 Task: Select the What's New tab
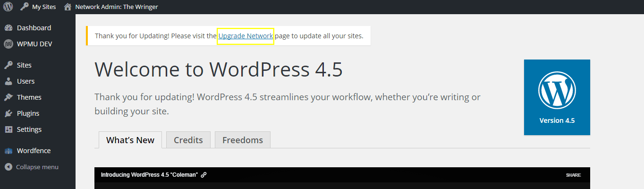click(x=130, y=140)
